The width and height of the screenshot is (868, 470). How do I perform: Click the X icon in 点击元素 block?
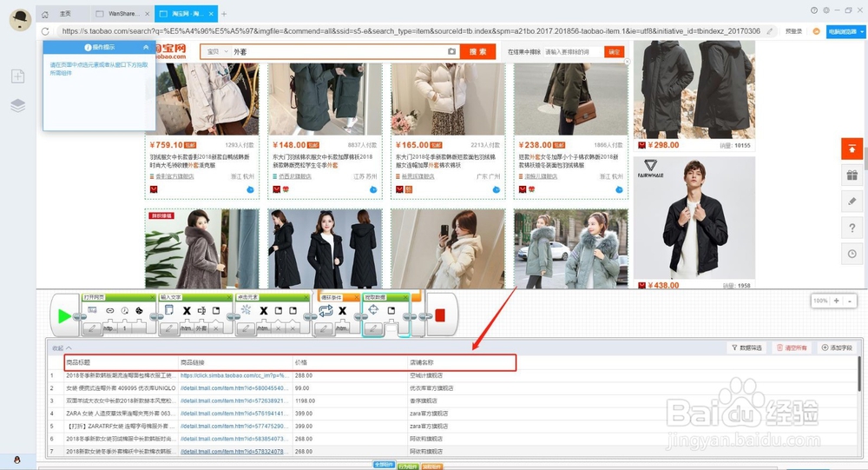tap(264, 311)
